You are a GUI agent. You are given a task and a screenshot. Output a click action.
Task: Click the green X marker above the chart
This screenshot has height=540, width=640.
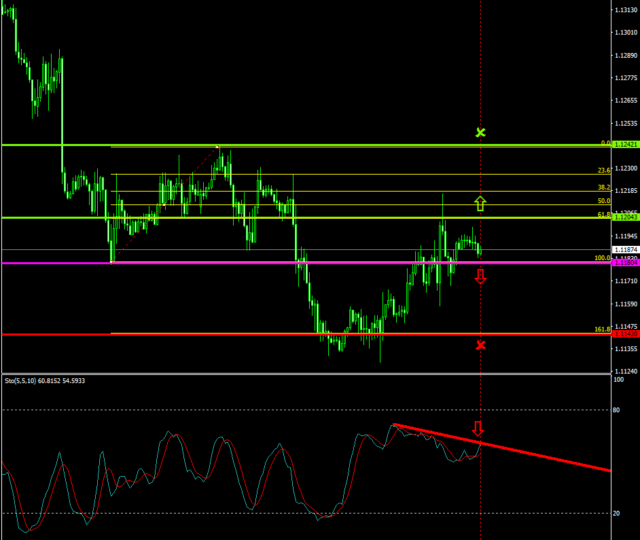pyautogui.click(x=481, y=132)
